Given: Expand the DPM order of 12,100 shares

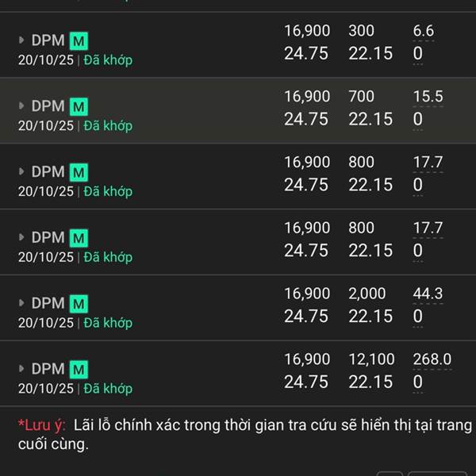Looking at the screenshot, I should tap(21, 369).
